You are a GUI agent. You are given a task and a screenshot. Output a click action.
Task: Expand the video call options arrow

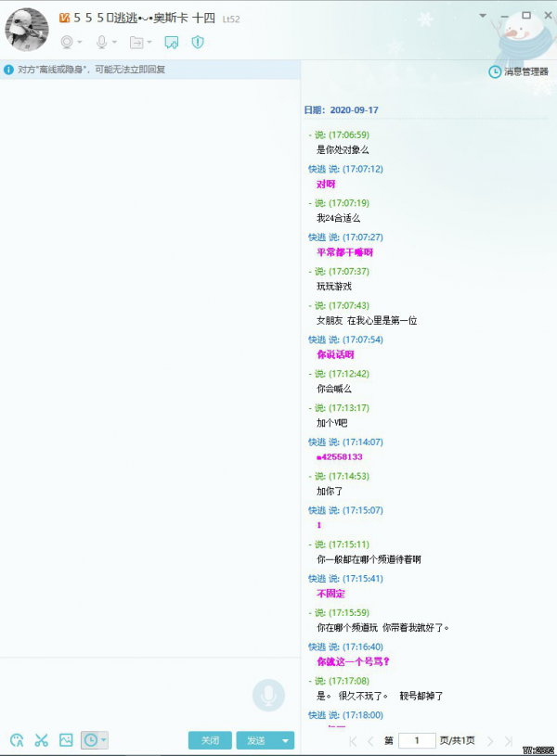click(x=80, y=43)
